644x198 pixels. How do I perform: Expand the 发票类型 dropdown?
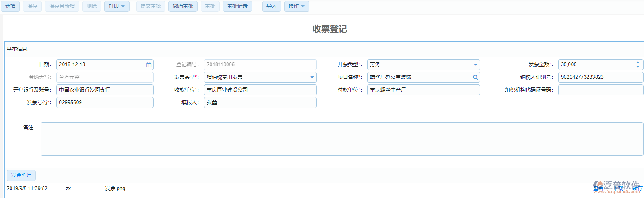coord(312,77)
